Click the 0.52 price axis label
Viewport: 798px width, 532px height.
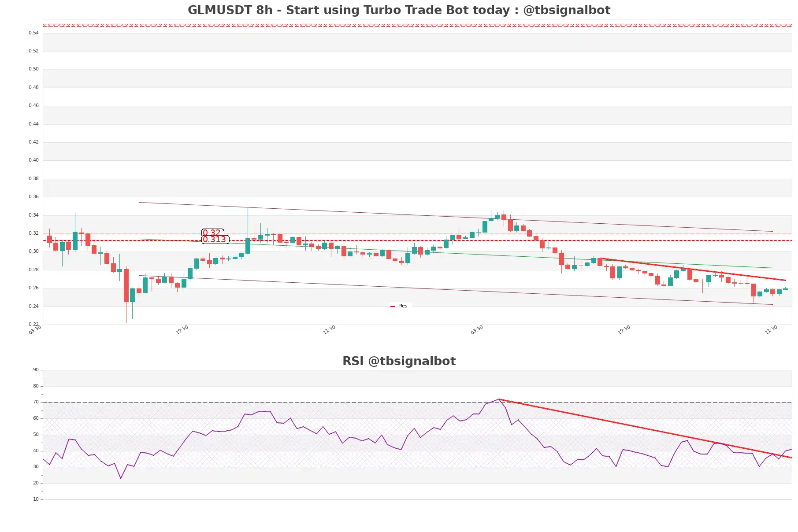pos(33,51)
